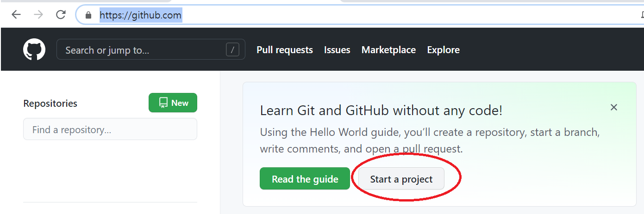Image resolution: width=644 pixels, height=214 pixels.
Task: Go back to previous browser page
Action: pos(16,15)
